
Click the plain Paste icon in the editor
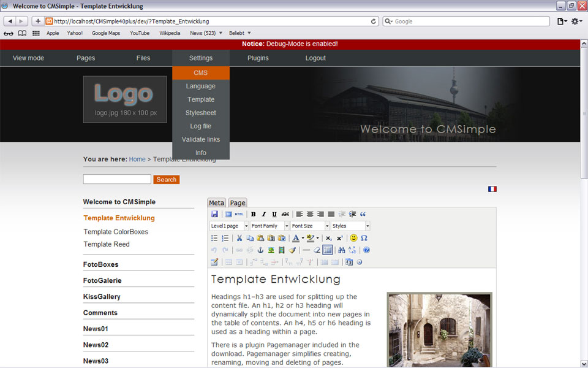tap(260, 238)
